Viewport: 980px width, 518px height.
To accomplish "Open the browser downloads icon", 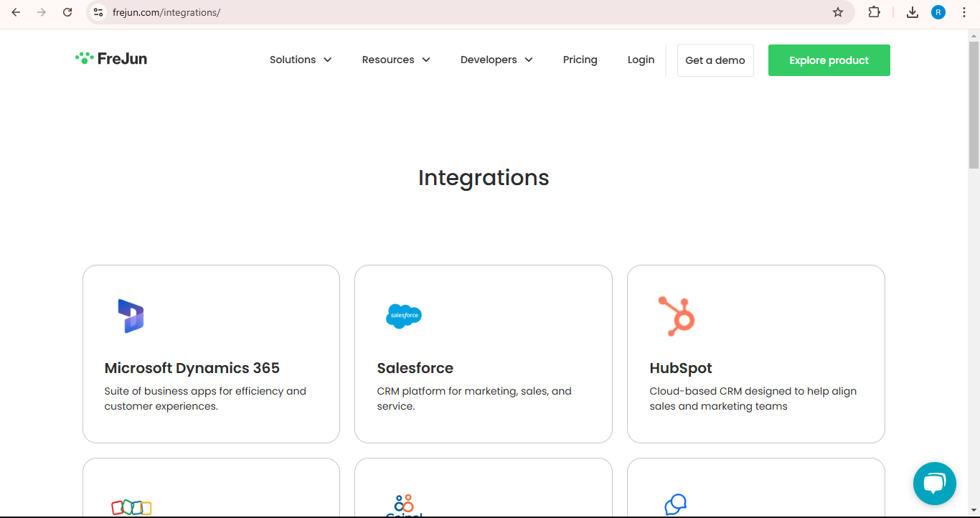I will [x=913, y=12].
